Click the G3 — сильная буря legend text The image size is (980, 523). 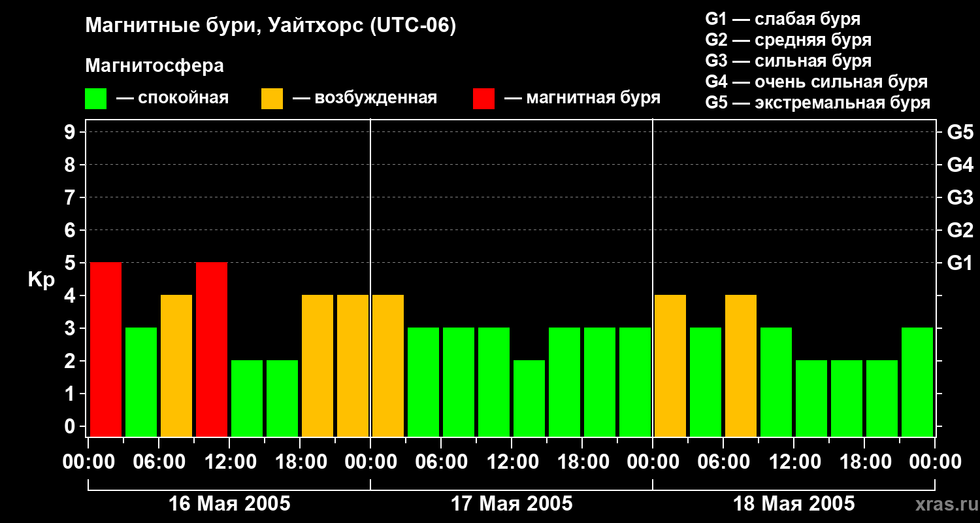[788, 61]
